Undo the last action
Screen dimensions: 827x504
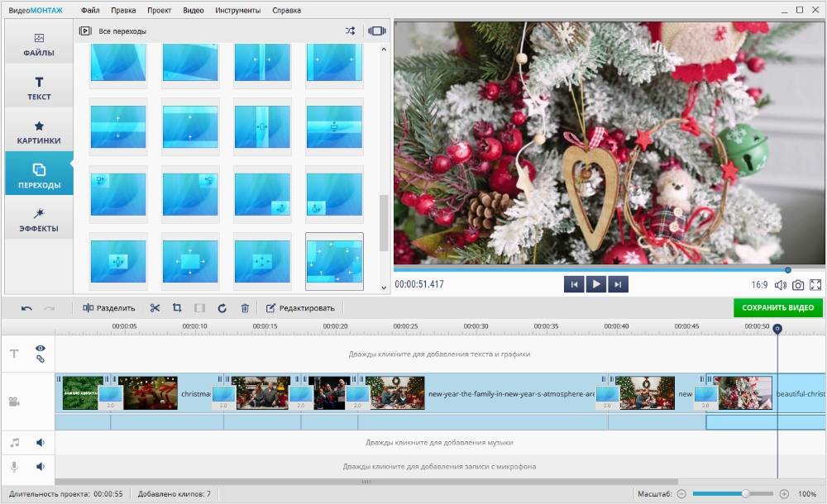pyautogui.click(x=26, y=308)
